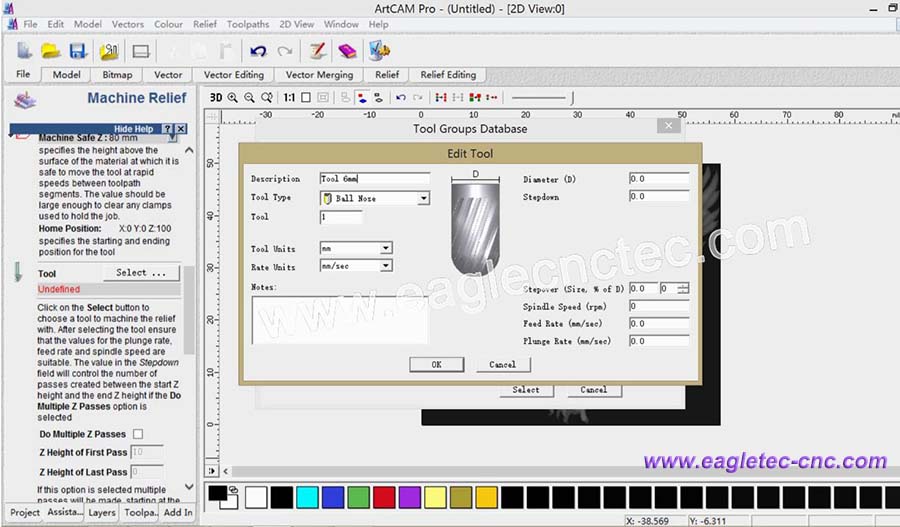Open the Layers tab at bottom
Image resolution: width=900 pixels, height=527 pixels.
coord(102,513)
